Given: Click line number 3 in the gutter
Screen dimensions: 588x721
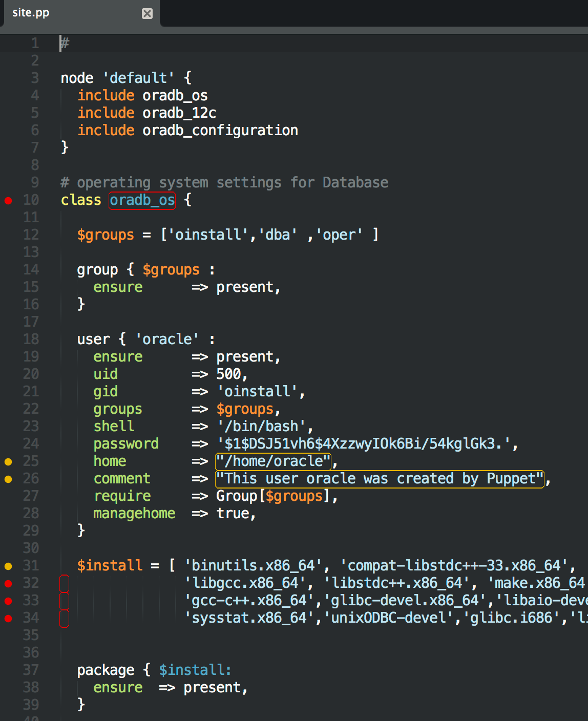Looking at the screenshot, I should 34,78.
